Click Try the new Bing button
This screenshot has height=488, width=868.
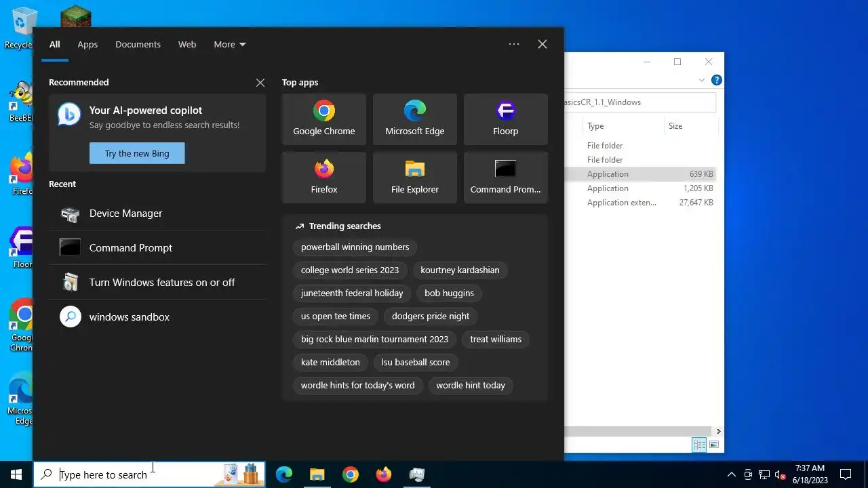point(137,153)
